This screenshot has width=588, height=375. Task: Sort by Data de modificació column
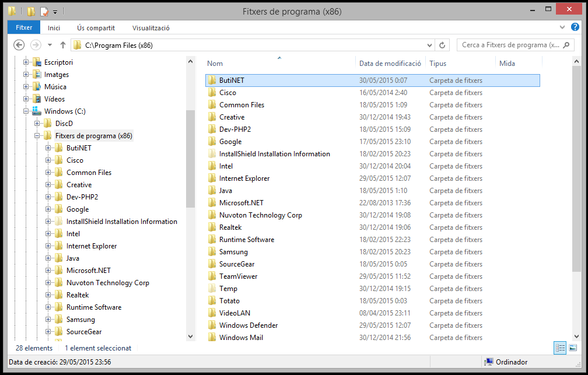point(390,64)
